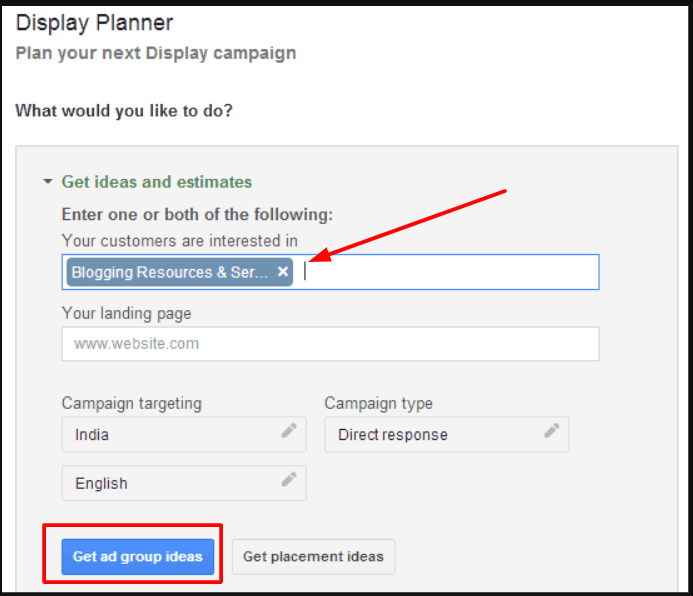Click the Your customers are interested in label
The image size is (693, 596).
click(180, 241)
